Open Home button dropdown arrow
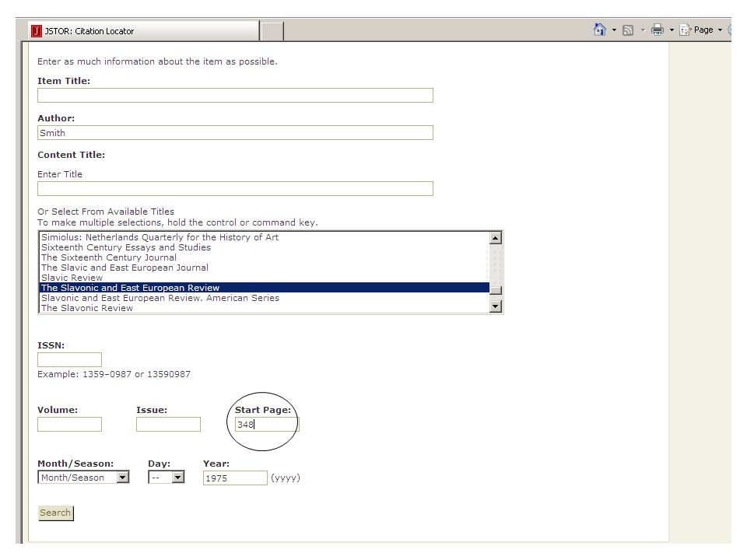This screenshot has height=560, width=747. 614,30
